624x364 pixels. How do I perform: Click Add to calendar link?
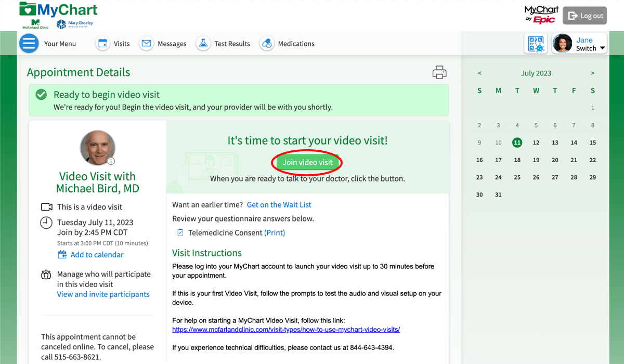97,255
